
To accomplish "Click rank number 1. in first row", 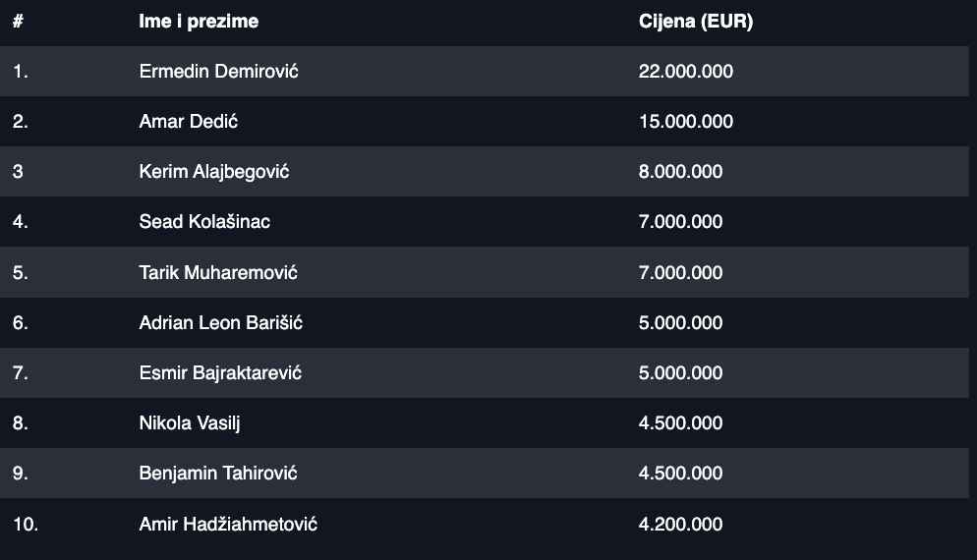I will (21, 71).
